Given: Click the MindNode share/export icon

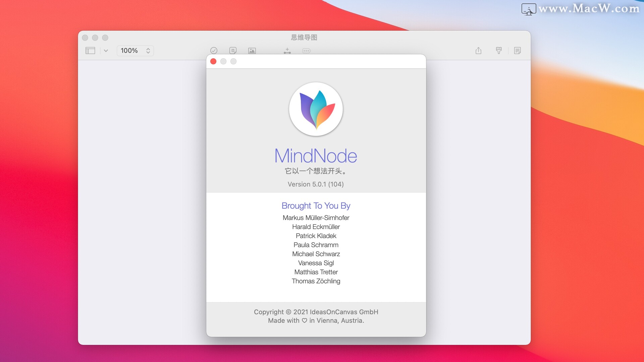Looking at the screenshot, I should click(479, 50).
